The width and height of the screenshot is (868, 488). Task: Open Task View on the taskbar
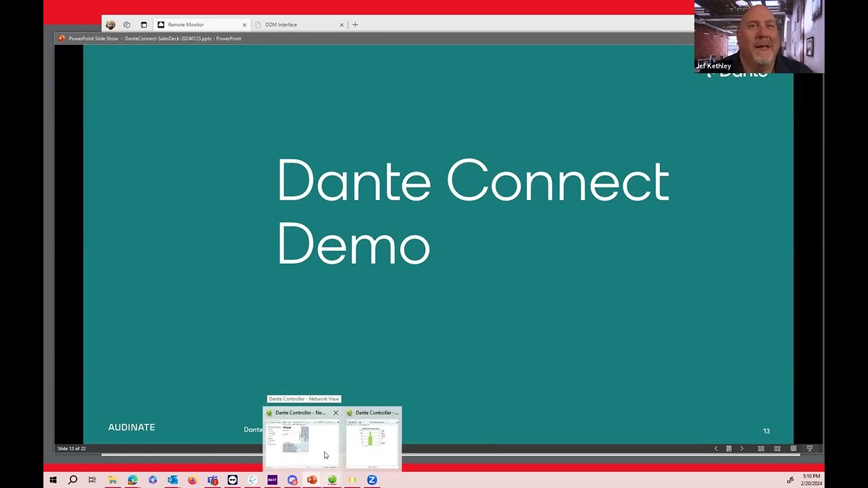(x=92, y=480)
